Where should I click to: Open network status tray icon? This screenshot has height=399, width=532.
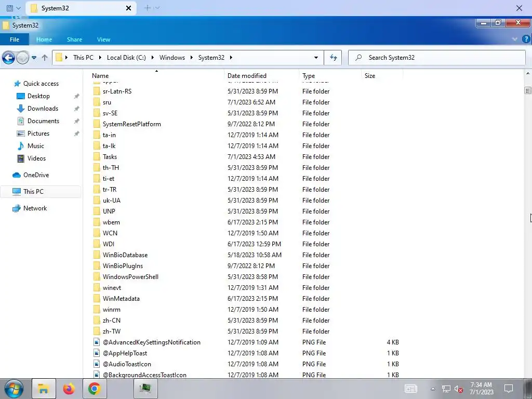tap(446, 389)
